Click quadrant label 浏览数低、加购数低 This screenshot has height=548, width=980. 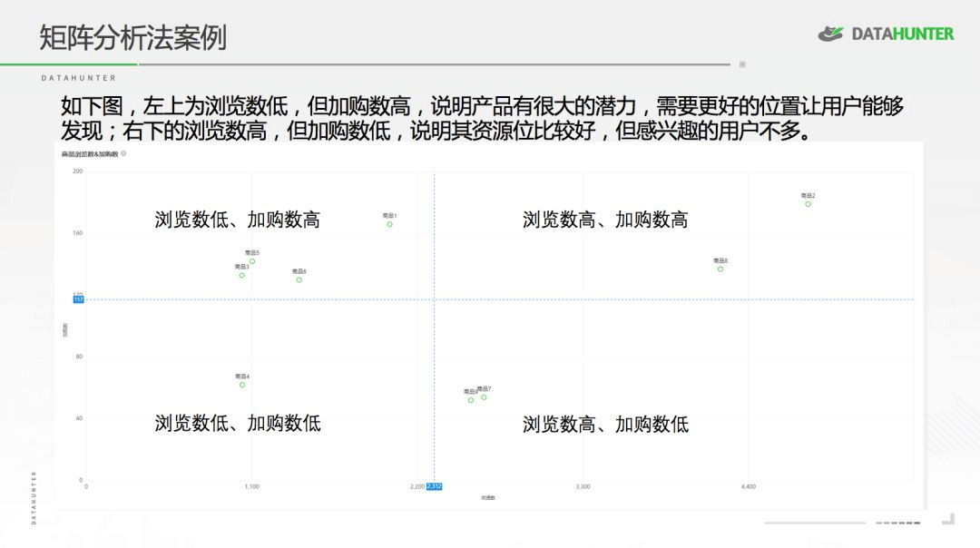(x=238, y=423)
